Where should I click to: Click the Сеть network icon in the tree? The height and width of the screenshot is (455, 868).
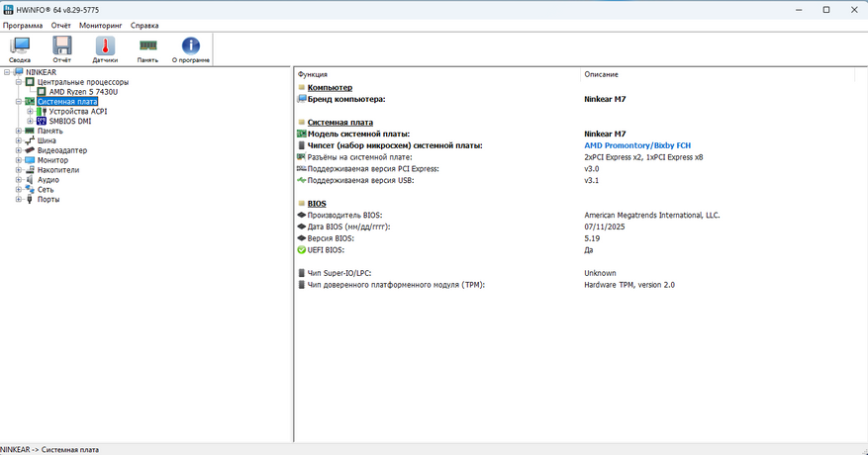(30, 190)
